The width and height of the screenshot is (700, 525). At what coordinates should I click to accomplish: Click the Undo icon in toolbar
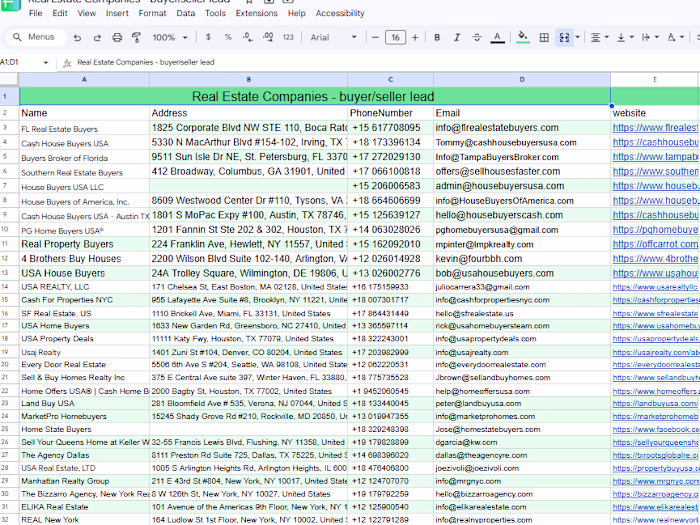77,38
